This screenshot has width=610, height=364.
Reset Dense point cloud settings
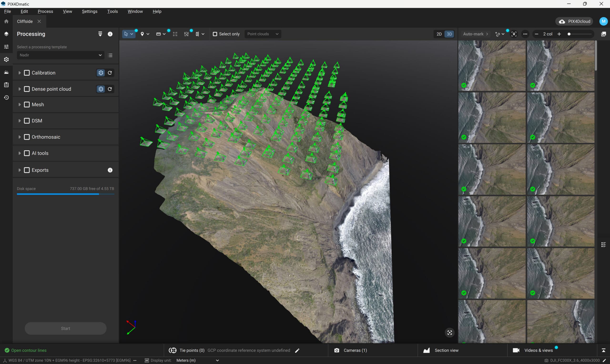click(110, 89)
